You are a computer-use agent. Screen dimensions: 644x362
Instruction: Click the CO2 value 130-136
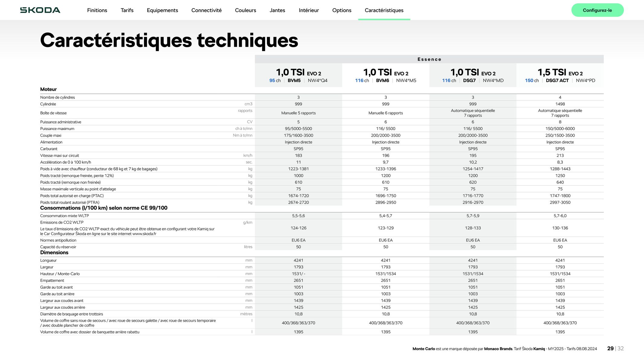(x=560, y=228)
